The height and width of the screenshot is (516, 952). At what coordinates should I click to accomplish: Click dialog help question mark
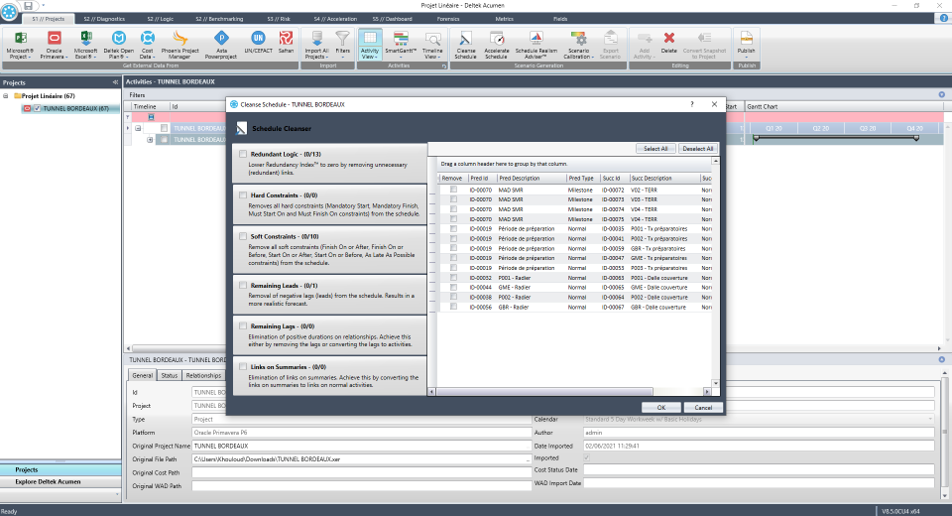pyautogui.click(x=692, y=104)
